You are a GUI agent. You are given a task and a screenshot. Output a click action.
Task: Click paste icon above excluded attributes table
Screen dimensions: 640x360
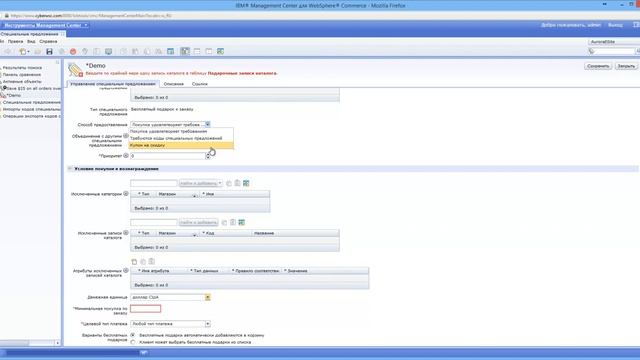click(151, 262)
